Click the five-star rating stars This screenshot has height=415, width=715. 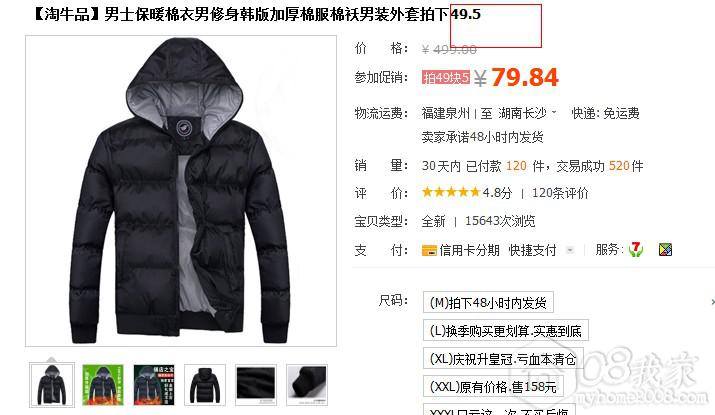451,192
